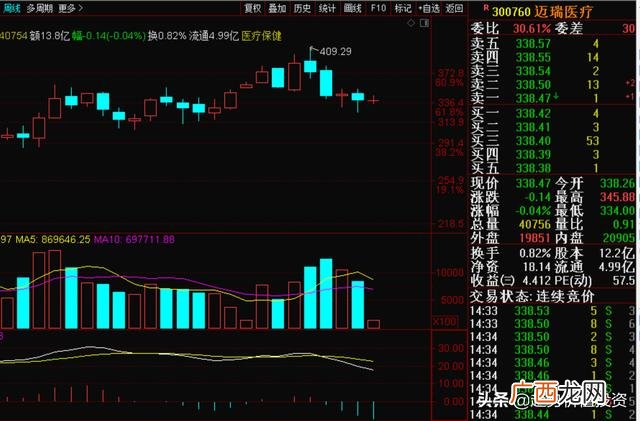Click 买三 price 338.40

pyautogui.click(x=533, y=141)
